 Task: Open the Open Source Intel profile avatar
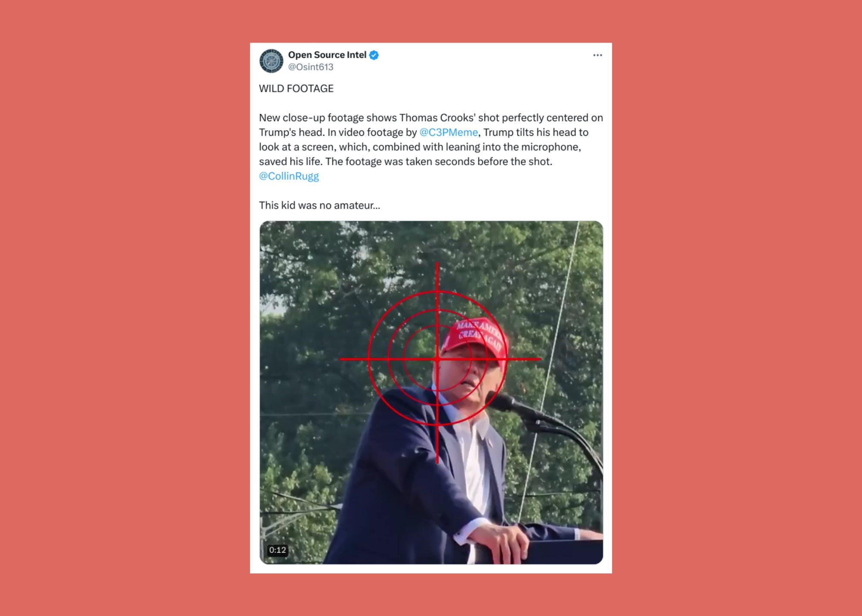271,61
